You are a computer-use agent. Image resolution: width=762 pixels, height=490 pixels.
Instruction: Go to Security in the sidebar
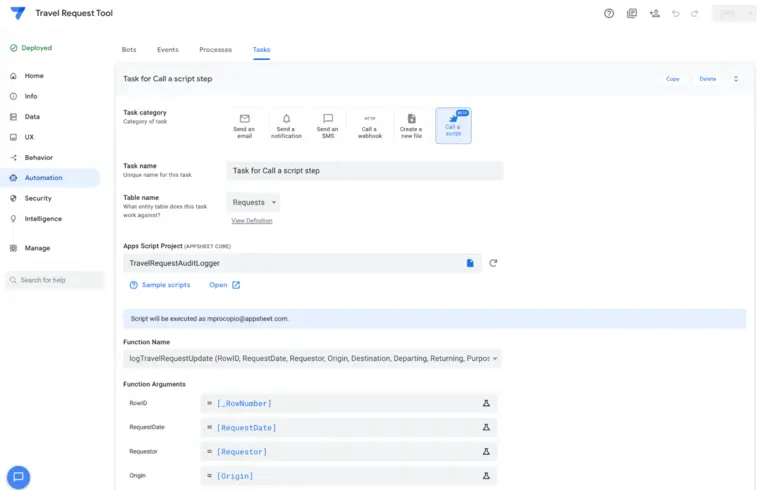[x=38, y=198]
